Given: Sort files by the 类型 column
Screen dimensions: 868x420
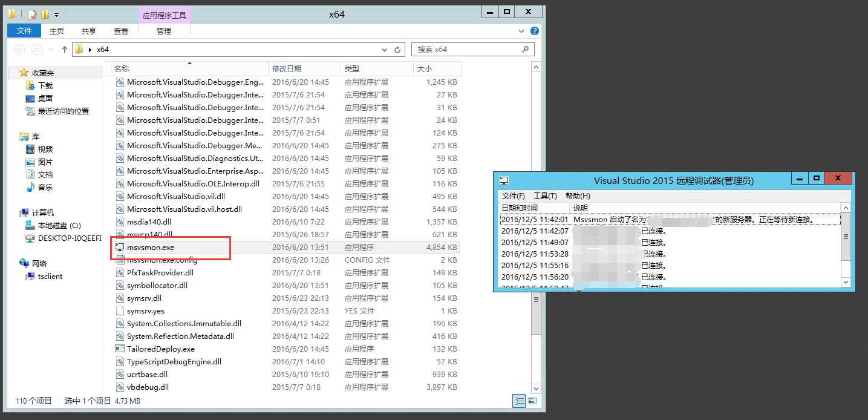Looking at the screenshot, I should [x=377, y=69].
